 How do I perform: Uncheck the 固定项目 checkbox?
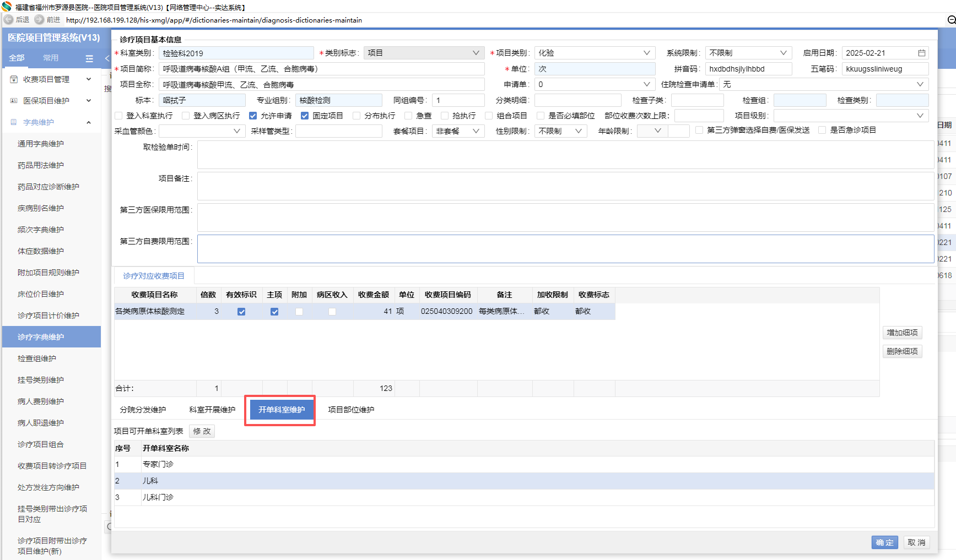pos(305,116)
